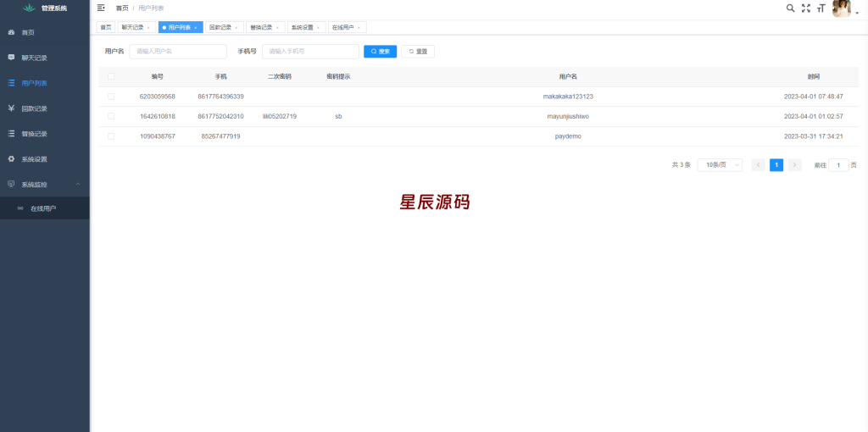Click the fullscreen toggle icon
868x432 pixels.
806,8
